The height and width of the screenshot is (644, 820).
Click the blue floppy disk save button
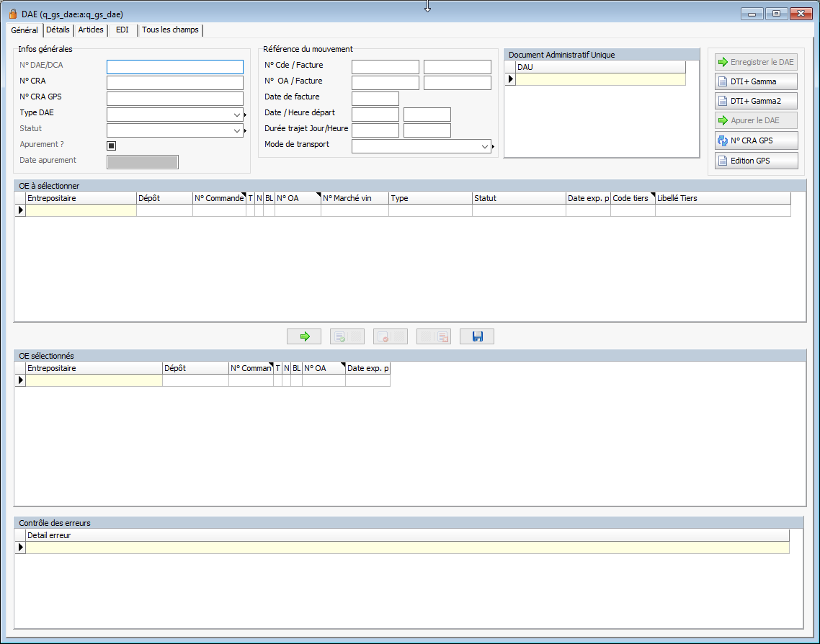477,336
